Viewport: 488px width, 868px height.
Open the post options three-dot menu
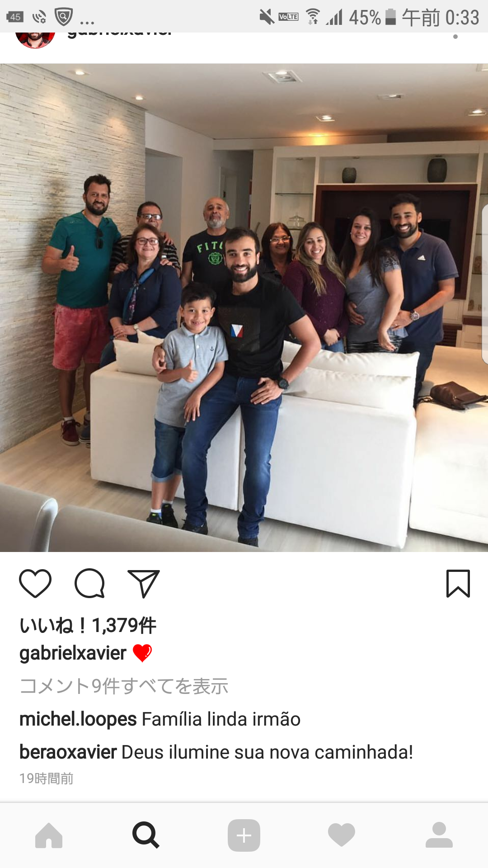point(455,37)
